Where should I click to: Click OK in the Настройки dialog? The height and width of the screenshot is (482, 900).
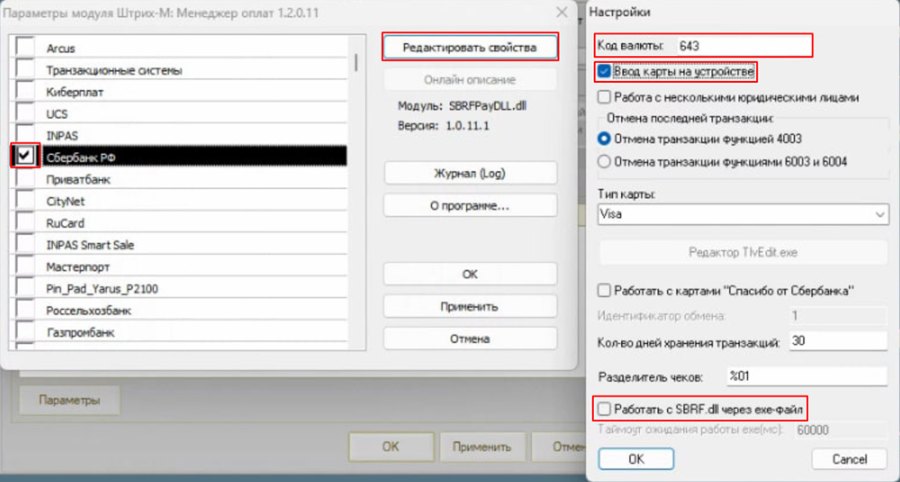click(636, 459)
